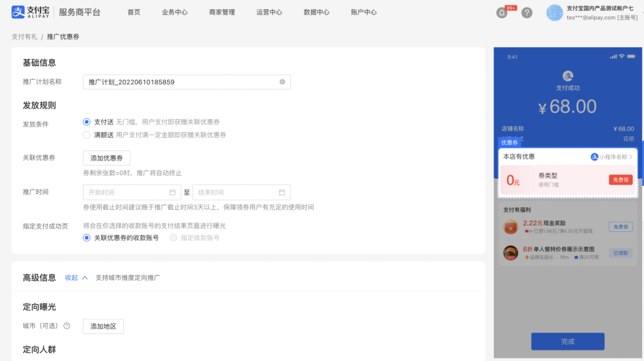Click the 支付有福利 heading in preview

(517, 210)
